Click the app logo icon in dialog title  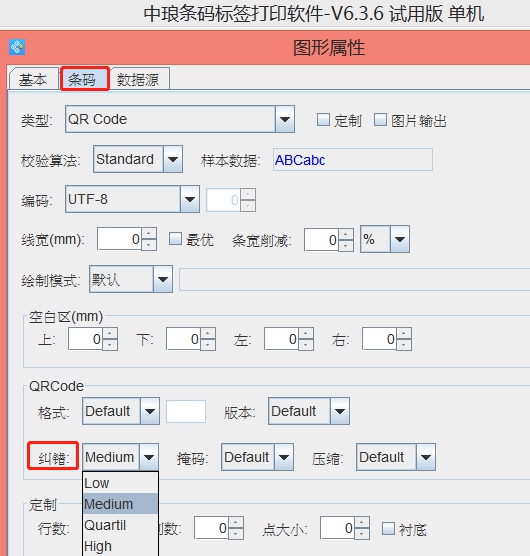17,47
